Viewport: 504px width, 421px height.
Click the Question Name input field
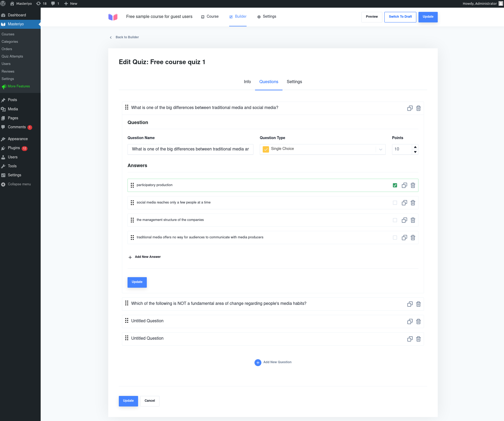click(190, 149)
